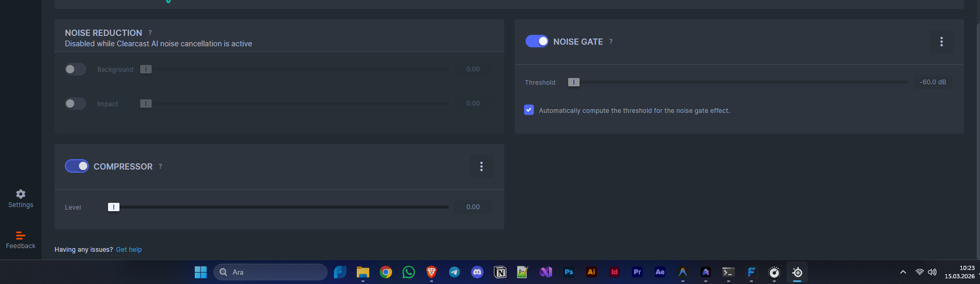This screenshot has height=284, width=980.
Task: Launch After Effects from the taskbar
Action: pyautogui.click(x=660, y=272)
